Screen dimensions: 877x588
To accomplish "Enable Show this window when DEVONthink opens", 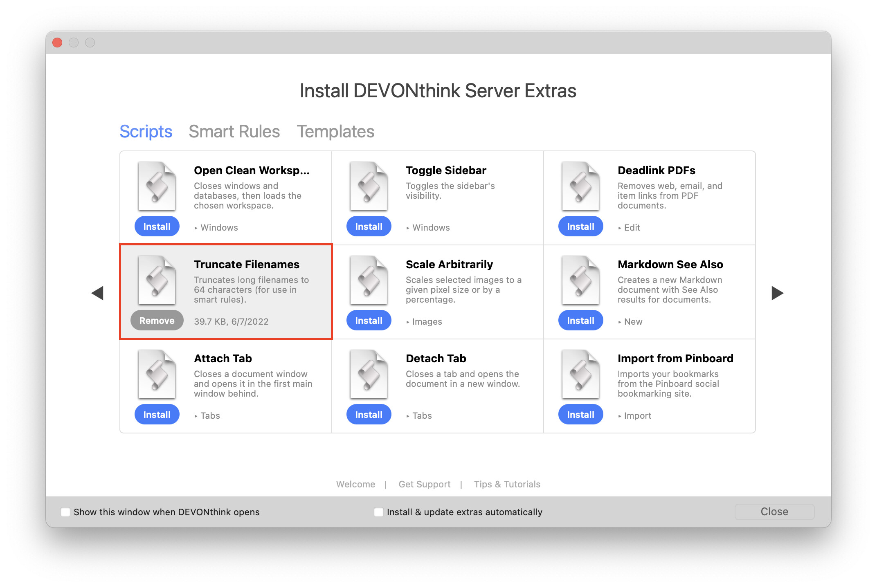I will click(65, 512).
